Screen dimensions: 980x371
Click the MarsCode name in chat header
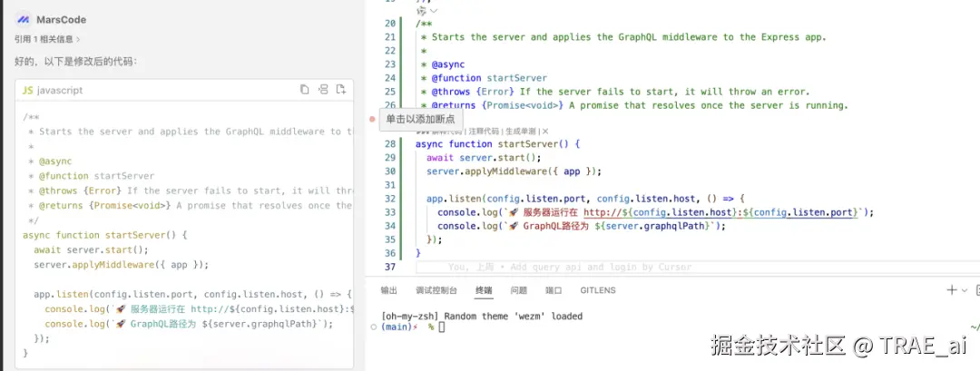coord(62,20)
